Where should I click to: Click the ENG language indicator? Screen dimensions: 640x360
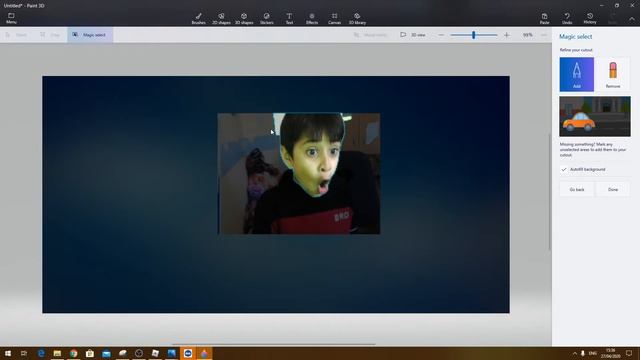pos(593,353)
